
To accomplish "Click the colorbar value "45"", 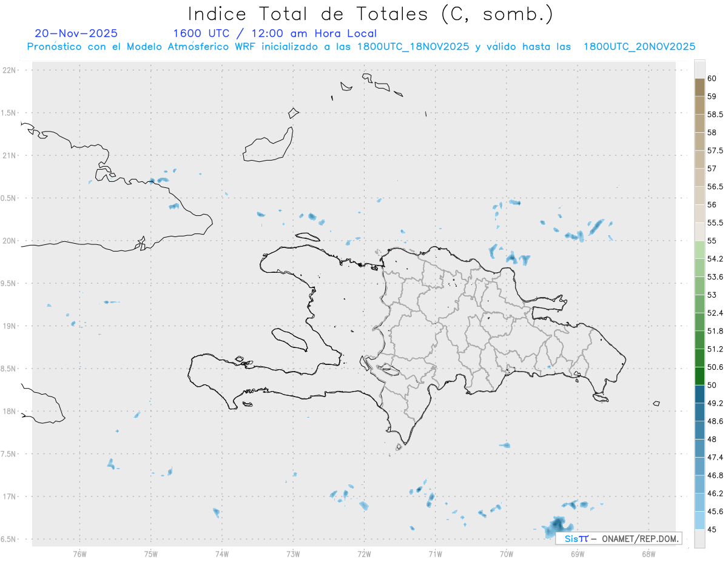I will (x=712, y=529).
